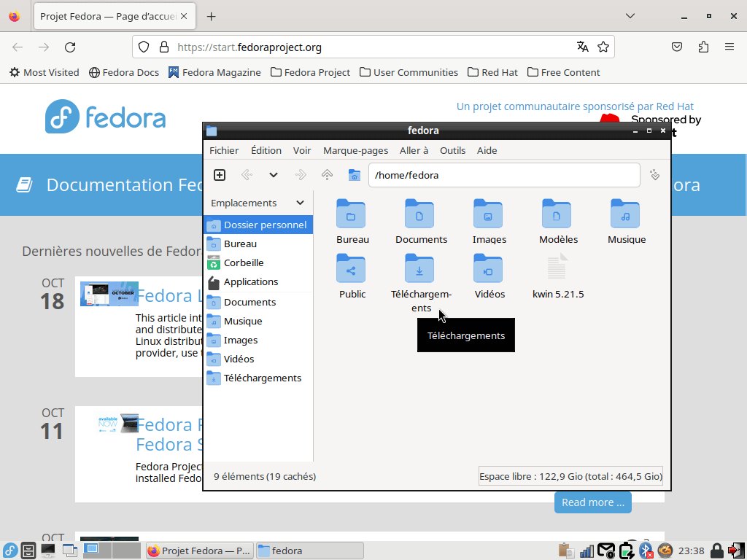Click the home folder icon in file manager toolbar
The height and width of the screenshot is (560, 747).
click(354, 175)
